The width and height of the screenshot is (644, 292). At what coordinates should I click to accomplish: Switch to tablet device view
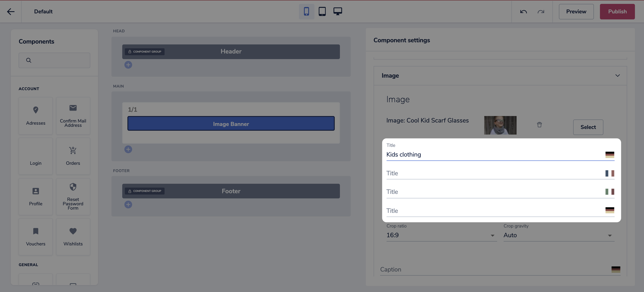click(x=322, y=11)
